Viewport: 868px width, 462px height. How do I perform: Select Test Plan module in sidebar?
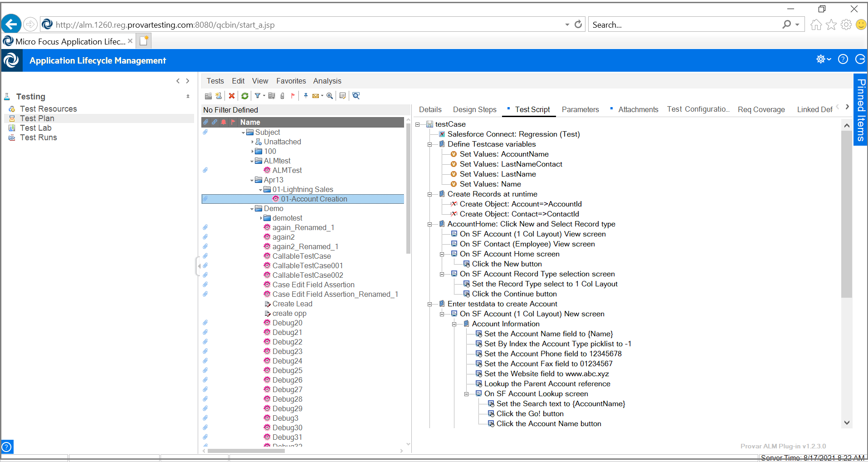pos(37,118)
